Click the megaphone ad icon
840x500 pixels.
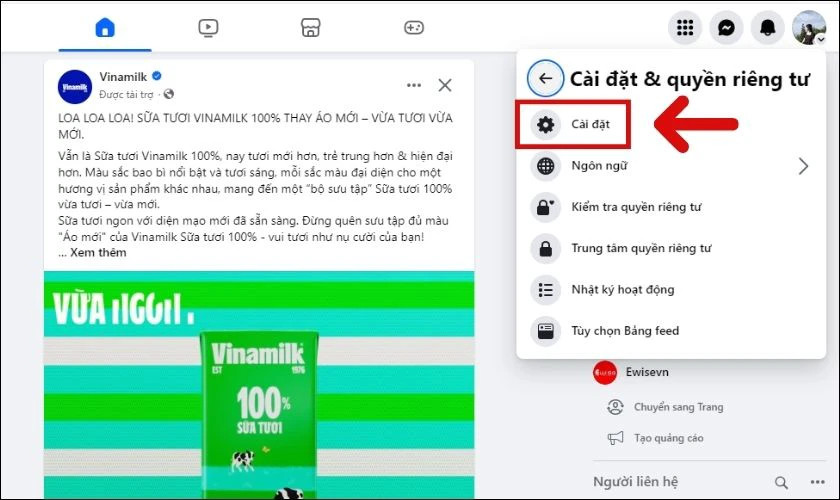click(x=615, y=438)
